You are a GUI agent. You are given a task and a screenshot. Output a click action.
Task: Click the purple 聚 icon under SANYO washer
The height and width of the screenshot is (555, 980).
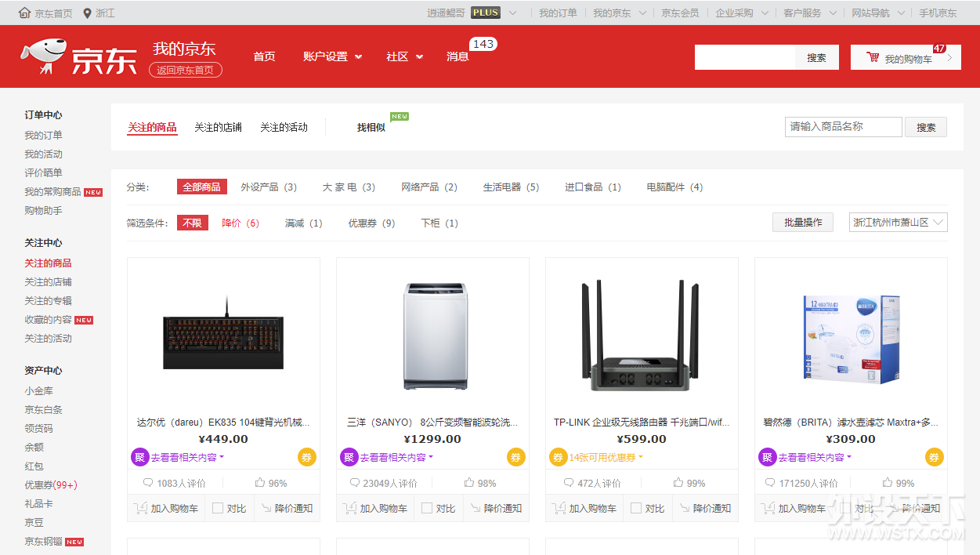(x=349, y=457)
